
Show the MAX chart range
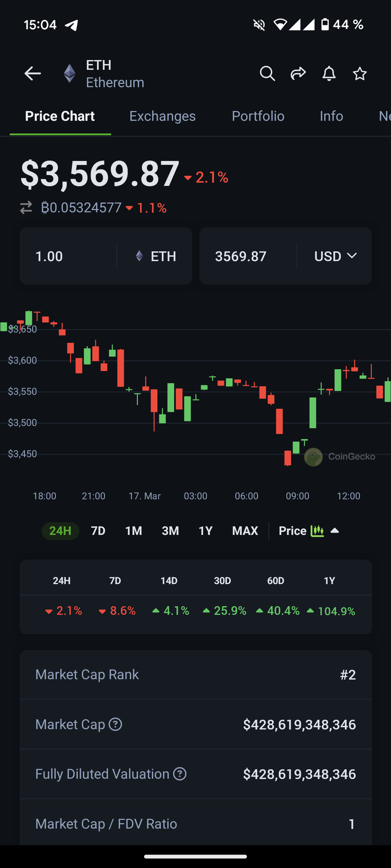click(x=245, y=531)
